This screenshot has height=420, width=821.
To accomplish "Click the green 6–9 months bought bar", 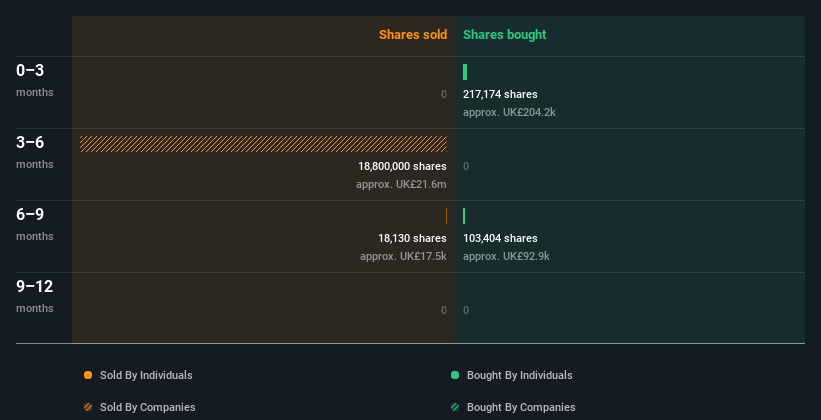I will [x=464, y=216].
